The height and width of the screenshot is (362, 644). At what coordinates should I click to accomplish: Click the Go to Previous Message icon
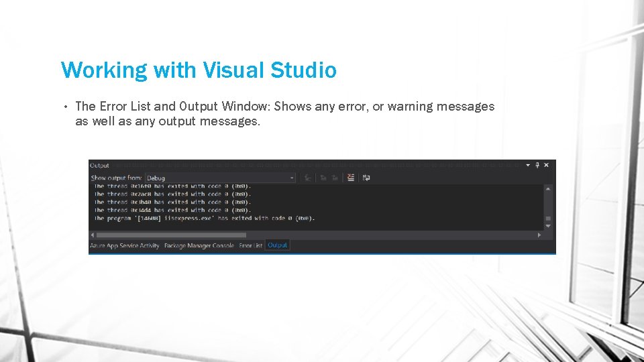[x=323, y=178]
